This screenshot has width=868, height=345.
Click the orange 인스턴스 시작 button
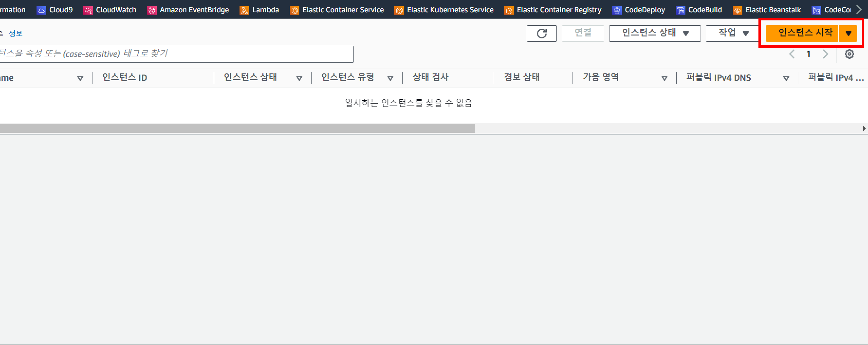coord(802,33)
